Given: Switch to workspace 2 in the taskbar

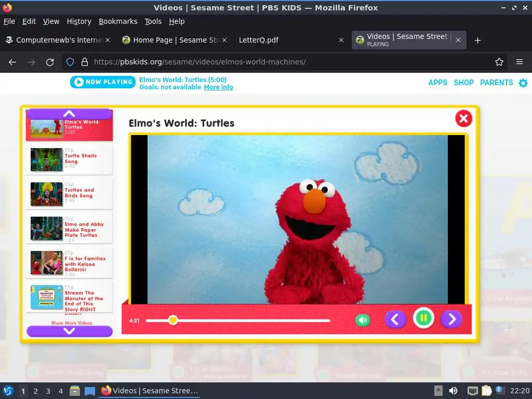Looking at the screenshot, I should tap(35, 391).
